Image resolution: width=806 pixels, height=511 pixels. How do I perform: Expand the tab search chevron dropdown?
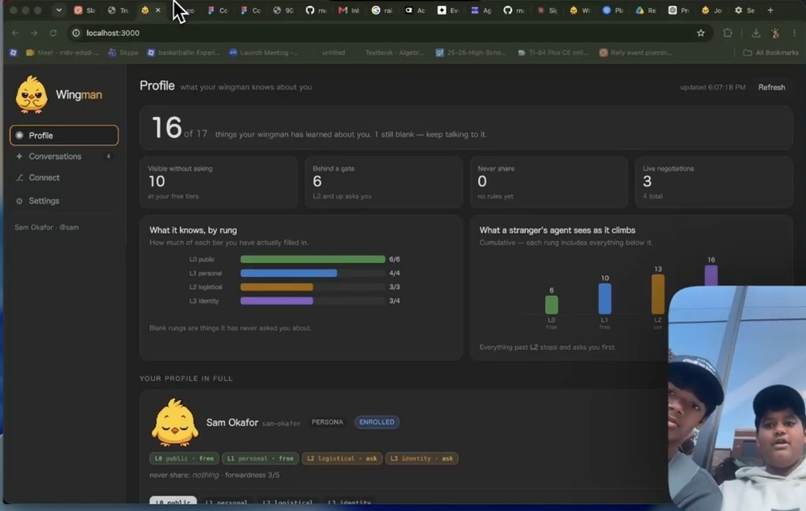[x=59, y=10]
